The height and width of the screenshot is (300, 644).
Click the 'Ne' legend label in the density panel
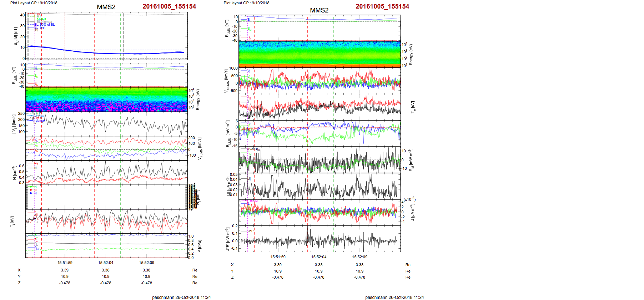click(x=36, y=163)
